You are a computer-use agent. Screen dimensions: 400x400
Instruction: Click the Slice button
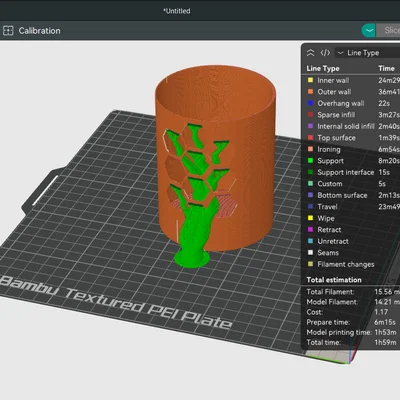click(x=390, y=30)
